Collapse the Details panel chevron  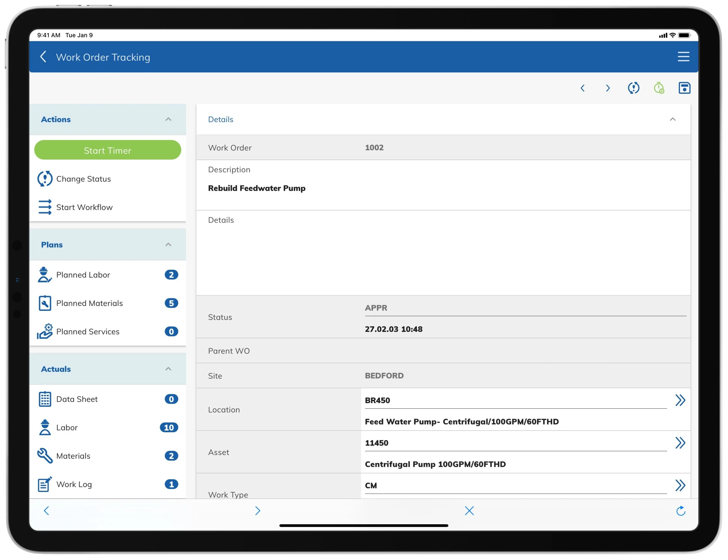[x=673, y=119]
